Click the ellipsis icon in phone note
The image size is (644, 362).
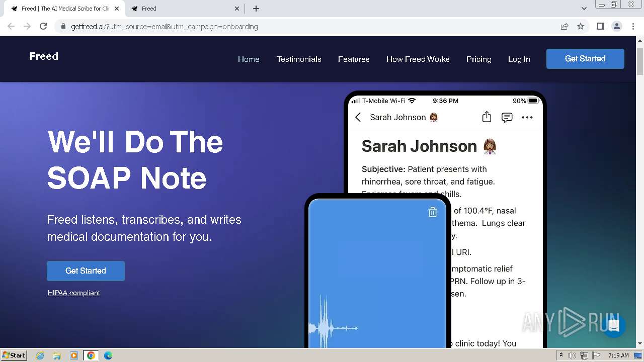click(527, 117)
